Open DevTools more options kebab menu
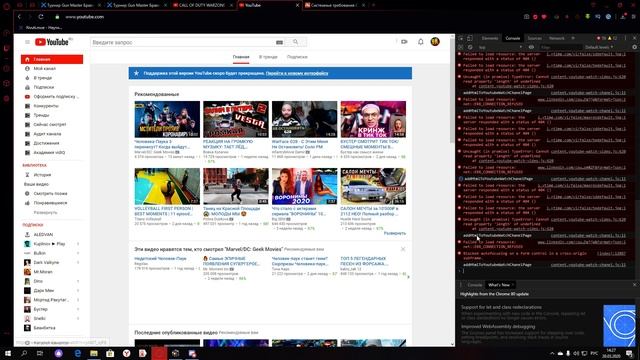This screenshot has width=640, height=360. tap(625, 38)
